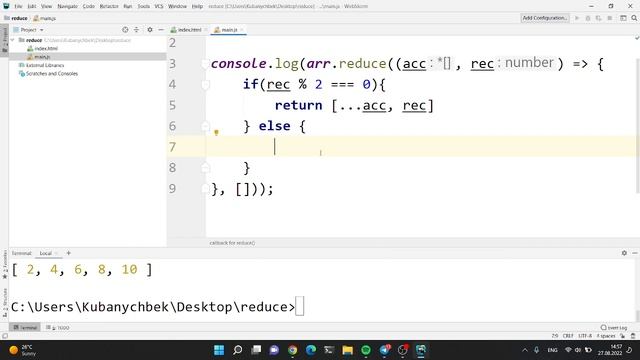Open the Event Log

[614, 327]
